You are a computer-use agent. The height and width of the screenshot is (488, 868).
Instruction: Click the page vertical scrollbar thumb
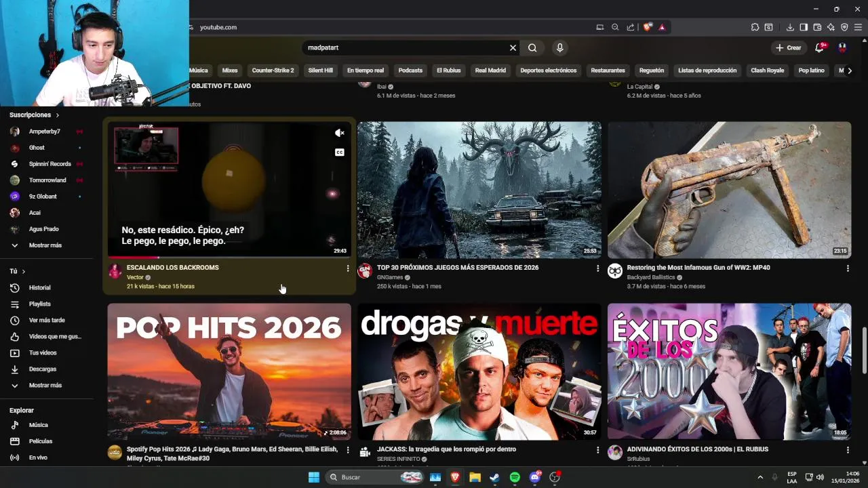tap(864, 350)
